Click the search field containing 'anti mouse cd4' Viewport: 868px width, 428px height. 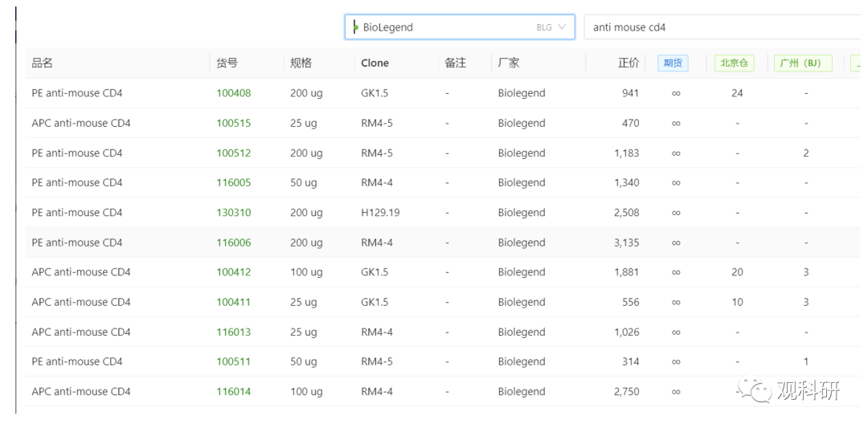pyautogui.click(x=723, y=27)
